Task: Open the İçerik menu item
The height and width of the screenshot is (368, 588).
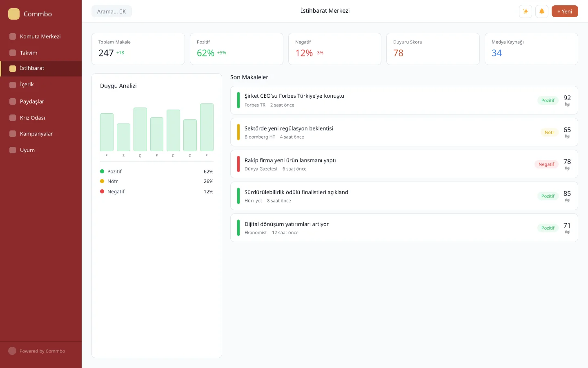Action: [27, 85]
